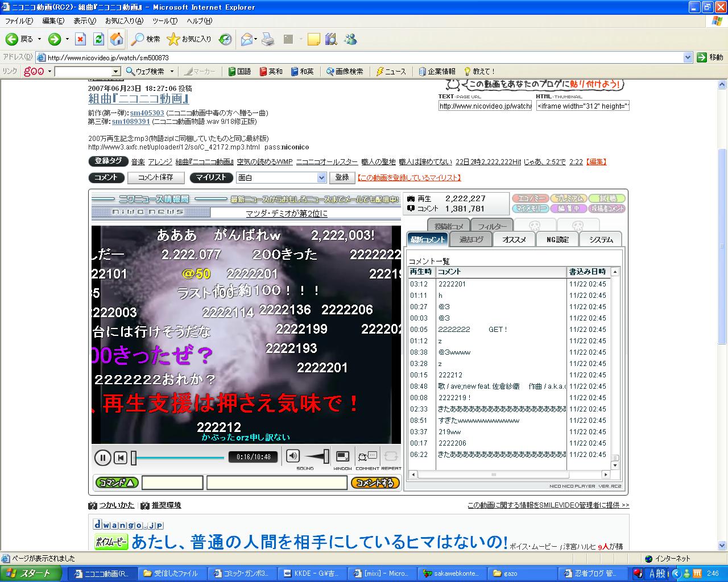728x582 pixels.
Task: Open the address bar history dropdown
Action: (688, 57)
